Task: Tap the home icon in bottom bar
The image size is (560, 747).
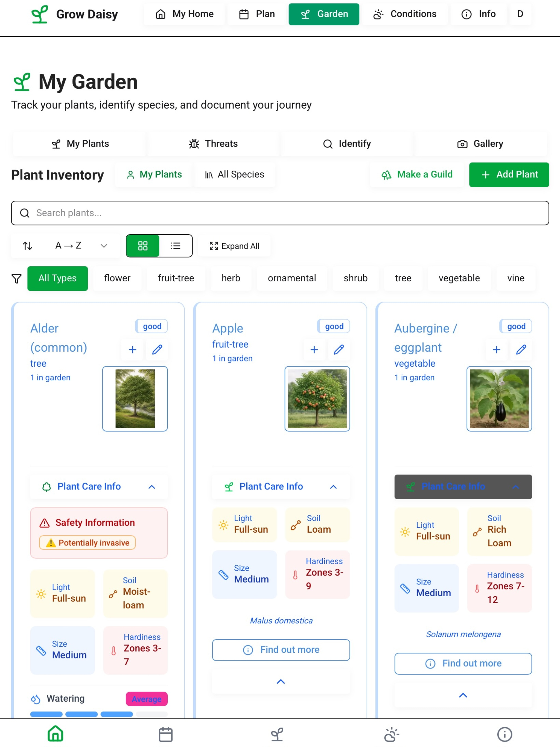Action: click(56, 734)
